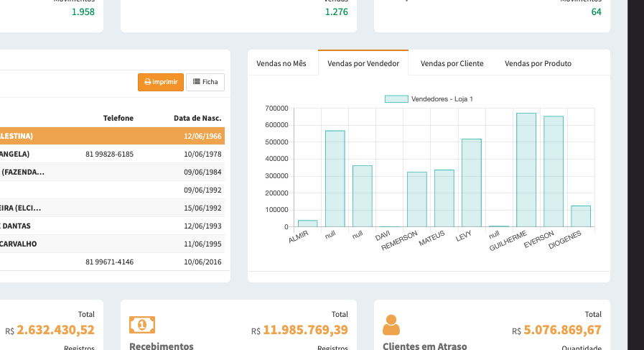Image resolution: width=644 pixels, height=350 pixels.
Task: Click the LEVY bar in the chart
Action: point(472,183)
